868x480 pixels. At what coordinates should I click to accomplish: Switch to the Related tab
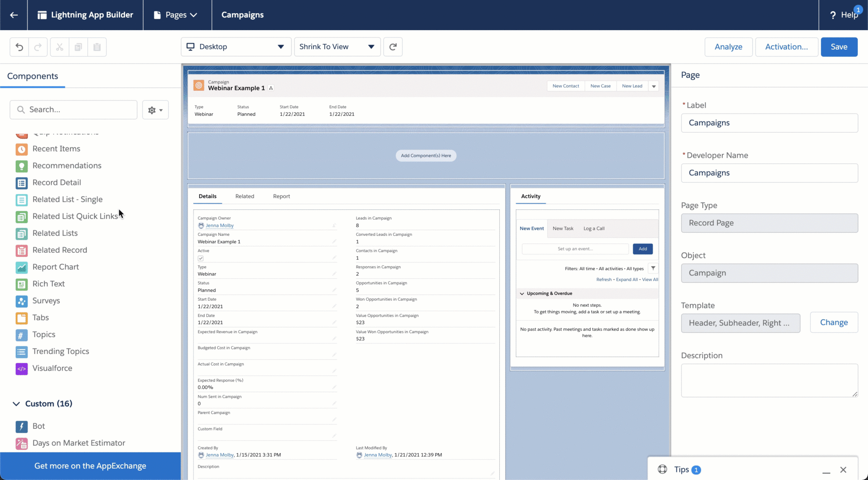[x=245, y=195]
